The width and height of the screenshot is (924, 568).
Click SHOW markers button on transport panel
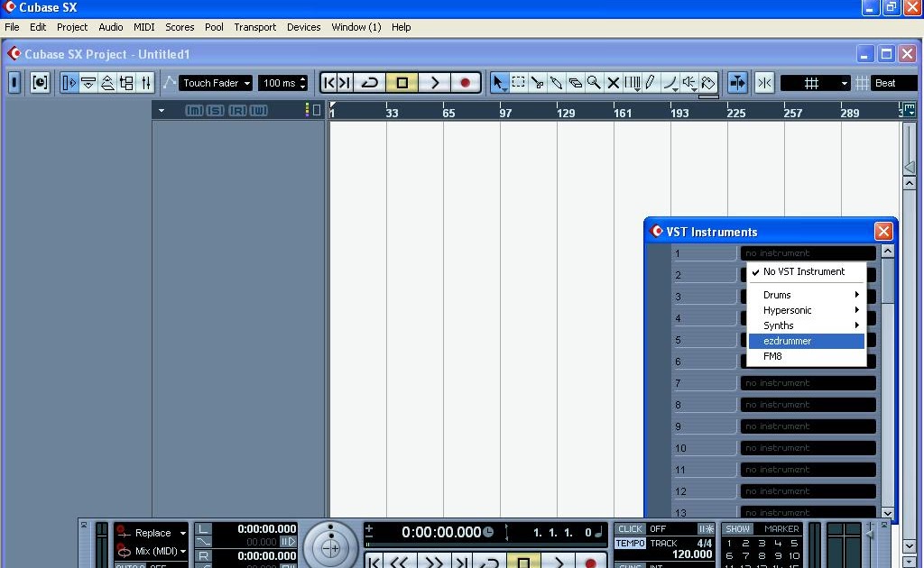(737, 528)
